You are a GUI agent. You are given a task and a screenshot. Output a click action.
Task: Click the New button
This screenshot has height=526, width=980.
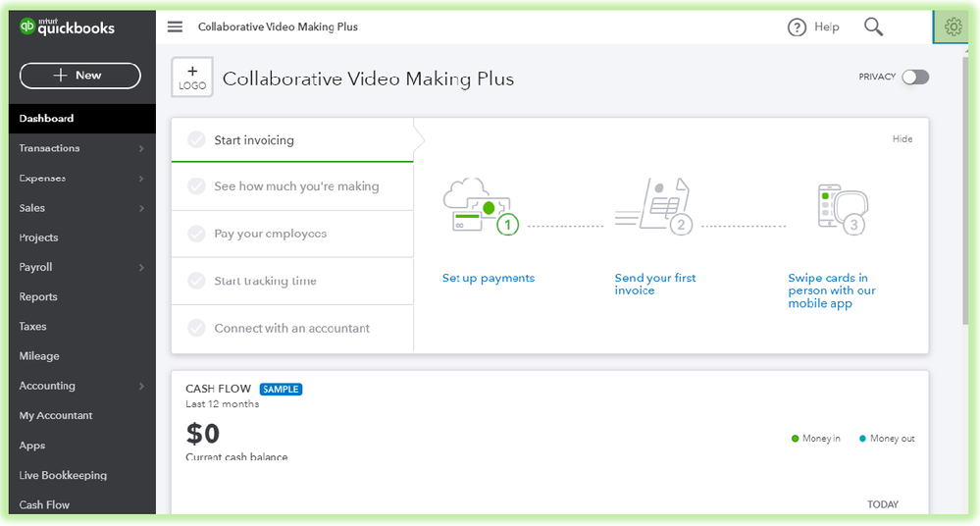[80, 75]
